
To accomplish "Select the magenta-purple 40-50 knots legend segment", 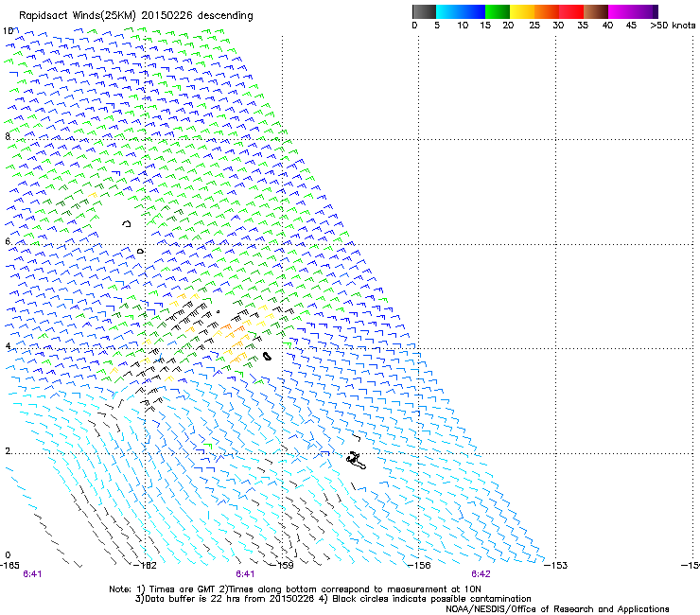I will [633, 11].
